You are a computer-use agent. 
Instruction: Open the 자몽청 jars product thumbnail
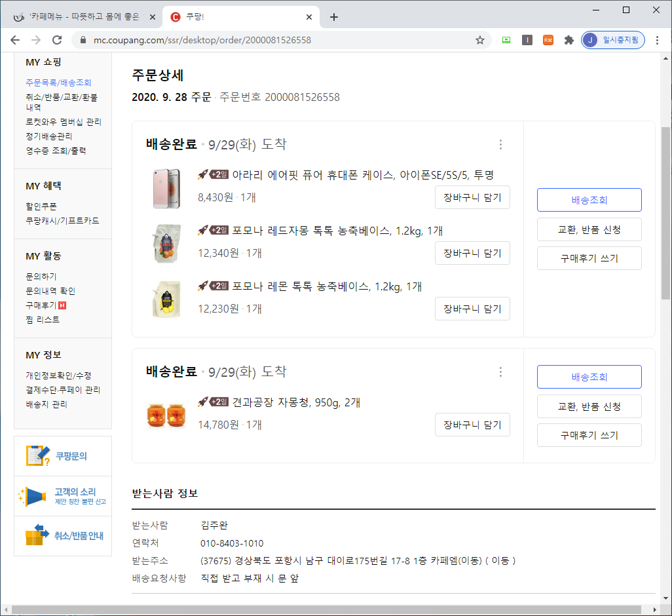pos(167,415)
